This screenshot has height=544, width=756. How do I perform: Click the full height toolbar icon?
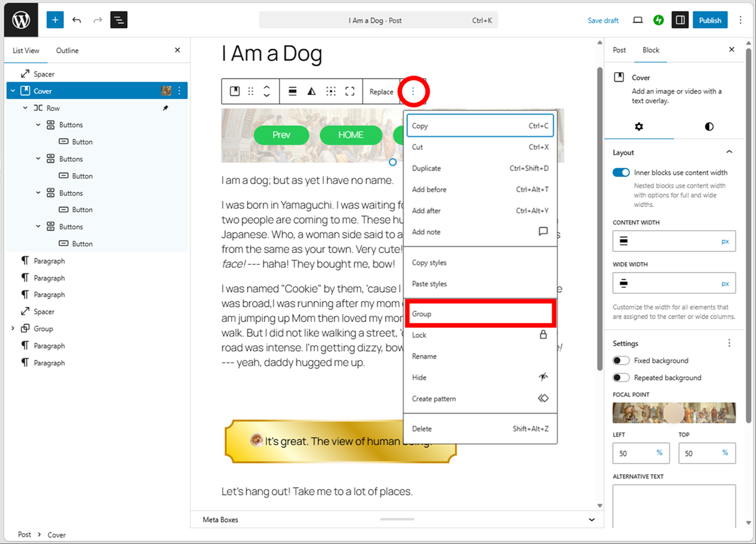[350, 91]
